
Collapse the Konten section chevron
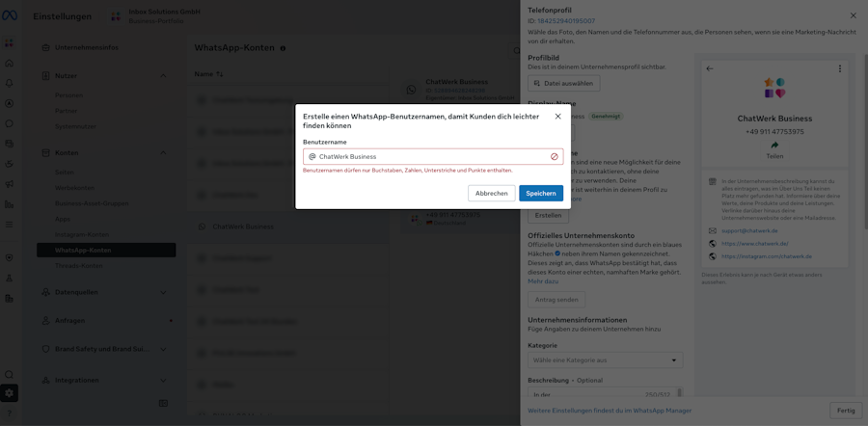tap(163, 152)
